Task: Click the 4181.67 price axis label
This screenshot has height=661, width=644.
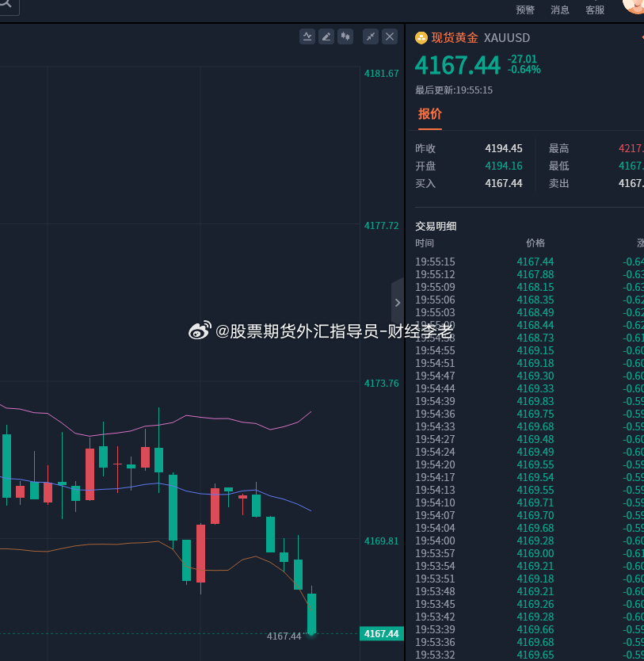Action: pyautogui.click(x=381, y=74)
